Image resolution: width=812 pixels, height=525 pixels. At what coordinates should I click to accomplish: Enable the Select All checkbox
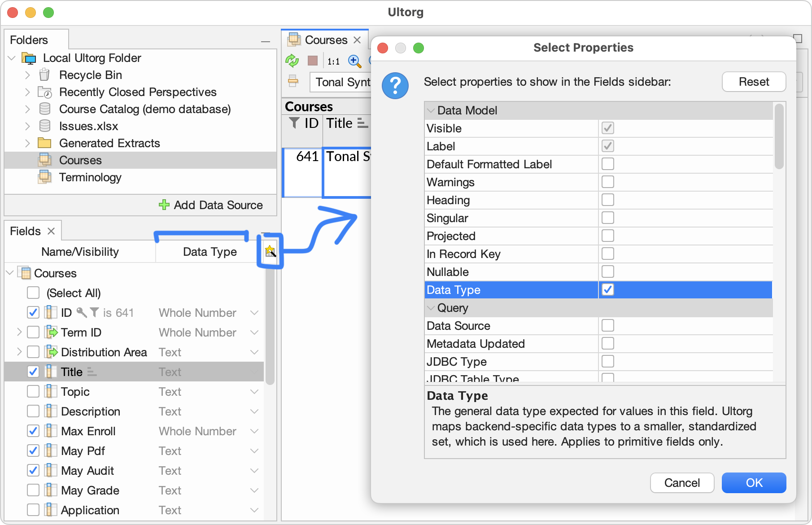point(33,293)
